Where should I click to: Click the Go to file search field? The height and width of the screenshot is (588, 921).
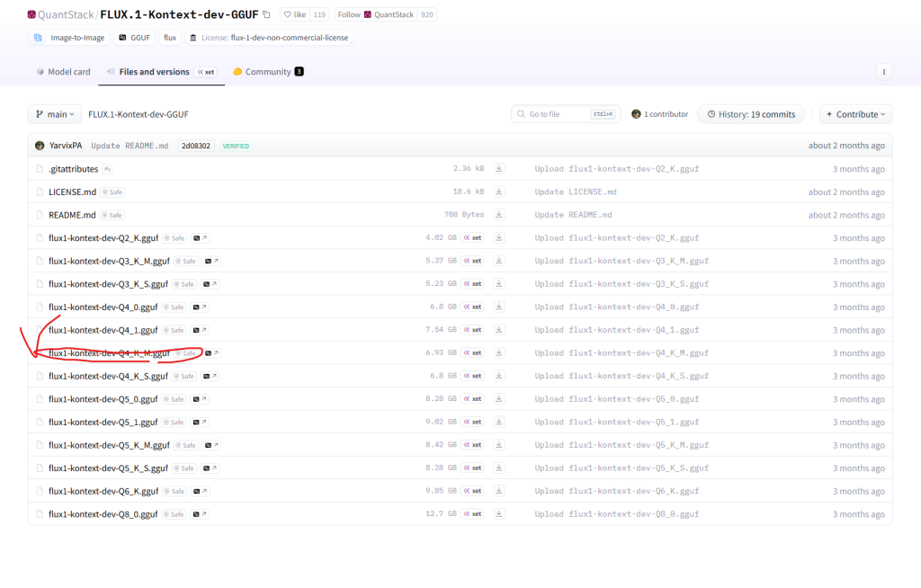[x=563, y=114]
